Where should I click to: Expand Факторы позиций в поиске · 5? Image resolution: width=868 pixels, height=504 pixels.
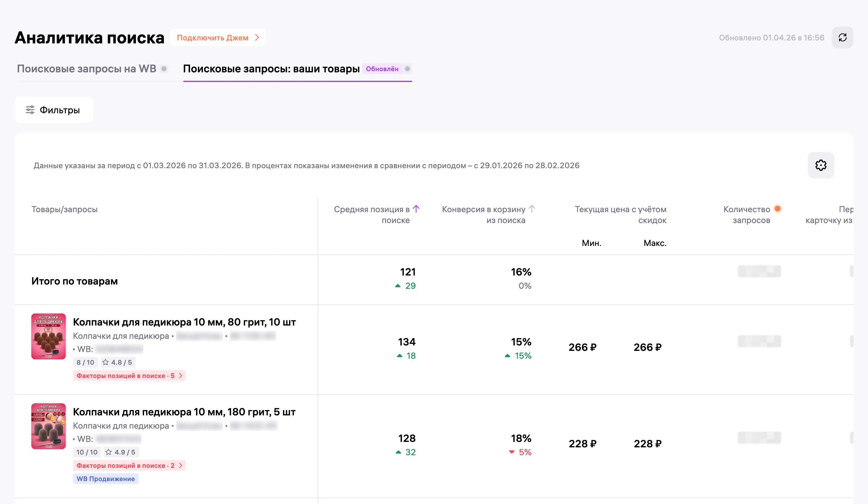129,376
